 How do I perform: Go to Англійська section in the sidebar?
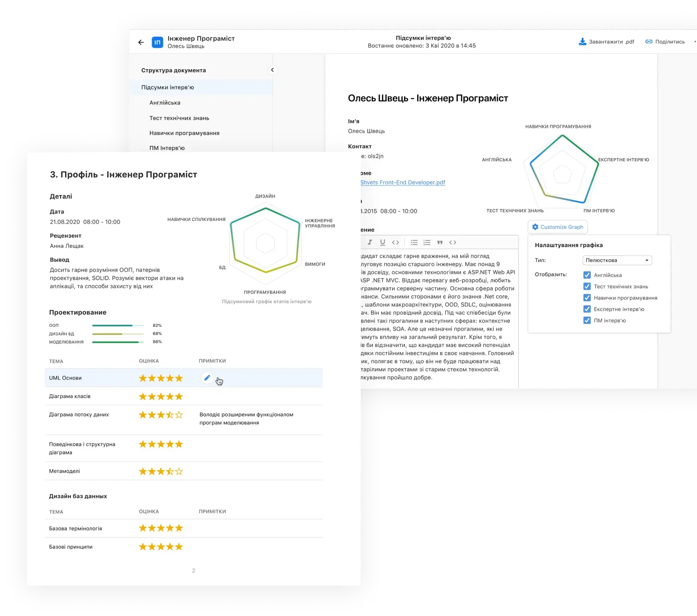165,103
